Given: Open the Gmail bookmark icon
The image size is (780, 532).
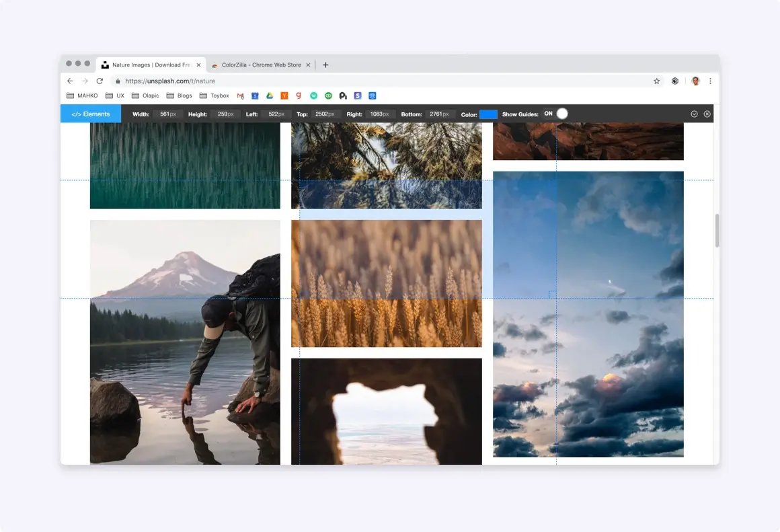Looking at the screenshot, I should tap(240, 96).
